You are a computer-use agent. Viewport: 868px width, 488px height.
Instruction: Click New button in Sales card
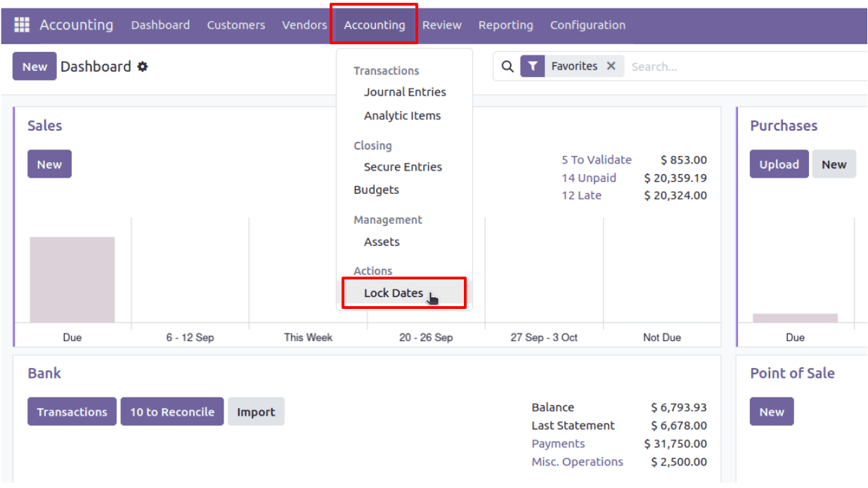(x=49, y=164)
